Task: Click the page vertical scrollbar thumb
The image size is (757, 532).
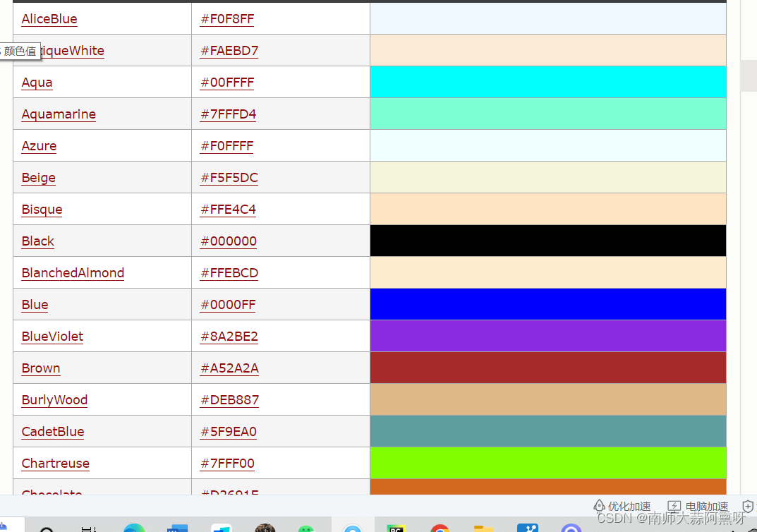Action: (x=749, y=75)
